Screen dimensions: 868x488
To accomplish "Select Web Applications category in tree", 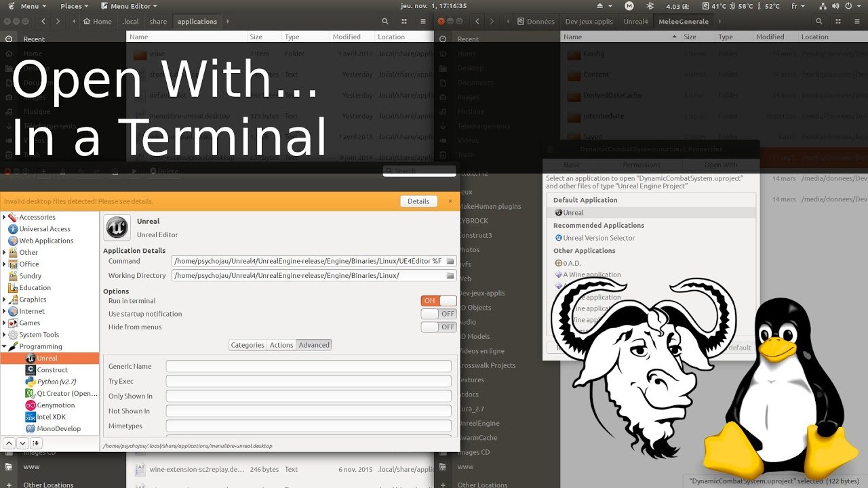I will tap(41, 241).
